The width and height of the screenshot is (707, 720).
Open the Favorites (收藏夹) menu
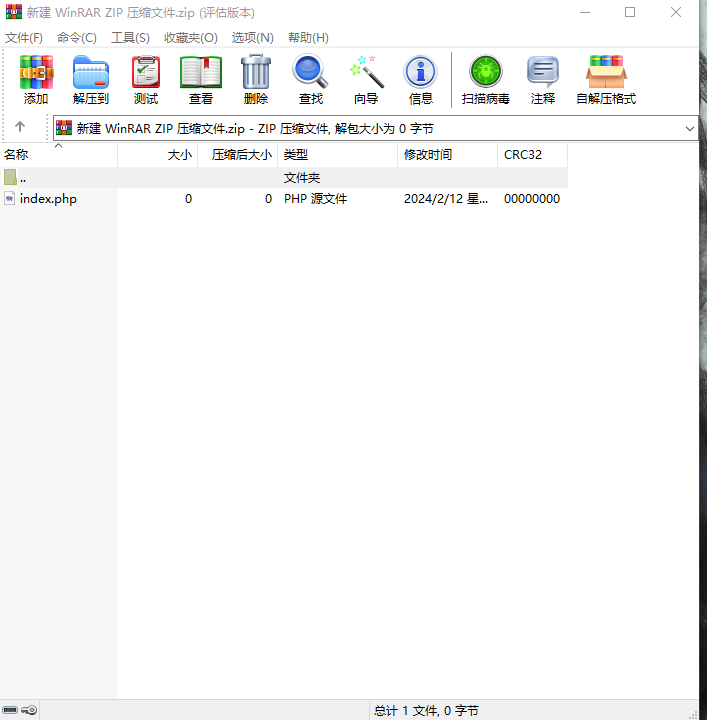191,38
